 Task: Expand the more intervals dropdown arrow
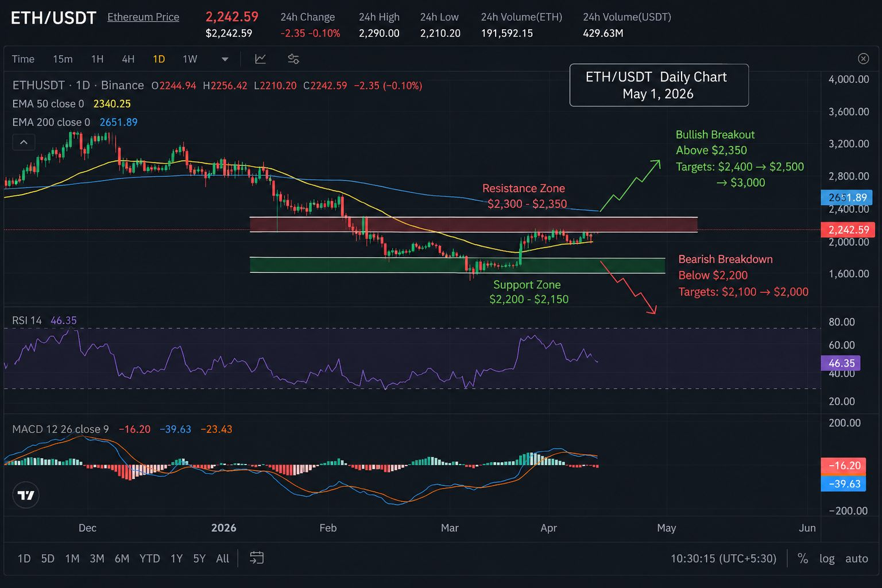[225, 59]
